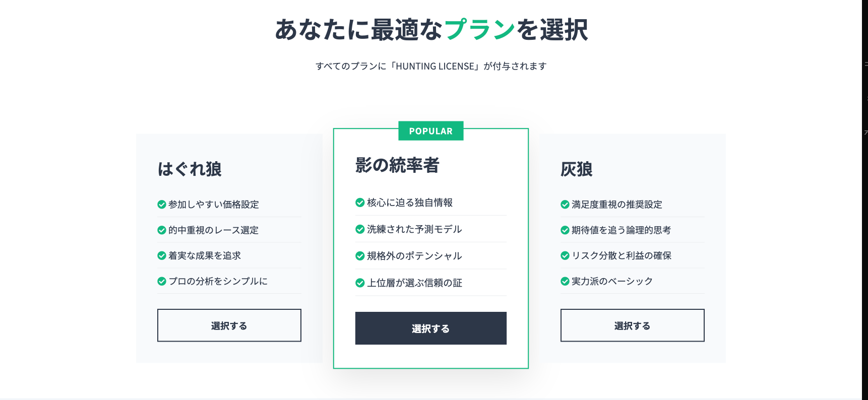The width and height of the screenshot is (868, 400).
Task: Click the はぐれ狼 plan title
Action: pos(190,169)
